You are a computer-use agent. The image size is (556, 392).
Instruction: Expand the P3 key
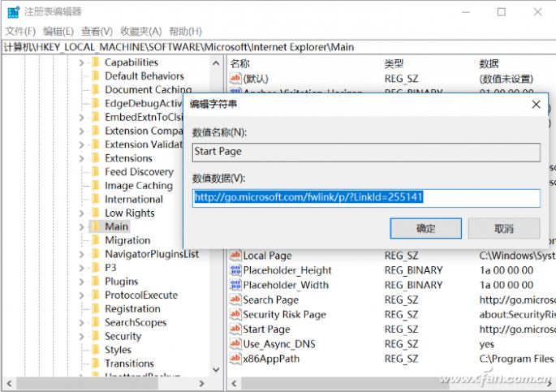81,268
